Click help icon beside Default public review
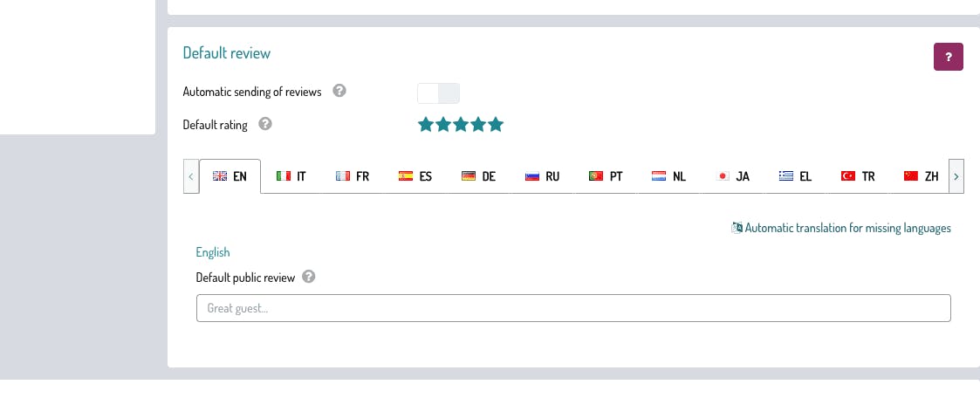 [308, 278]
